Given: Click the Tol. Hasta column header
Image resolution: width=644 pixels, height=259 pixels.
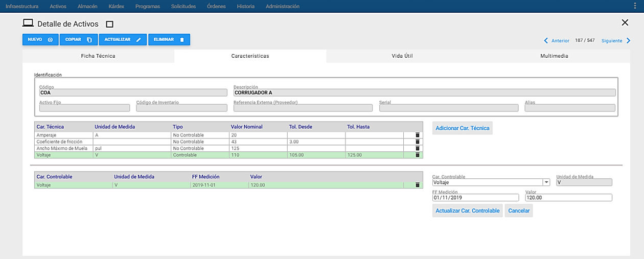Looking at the screenshot, I should pyautogui.click(x=358, y=127).
